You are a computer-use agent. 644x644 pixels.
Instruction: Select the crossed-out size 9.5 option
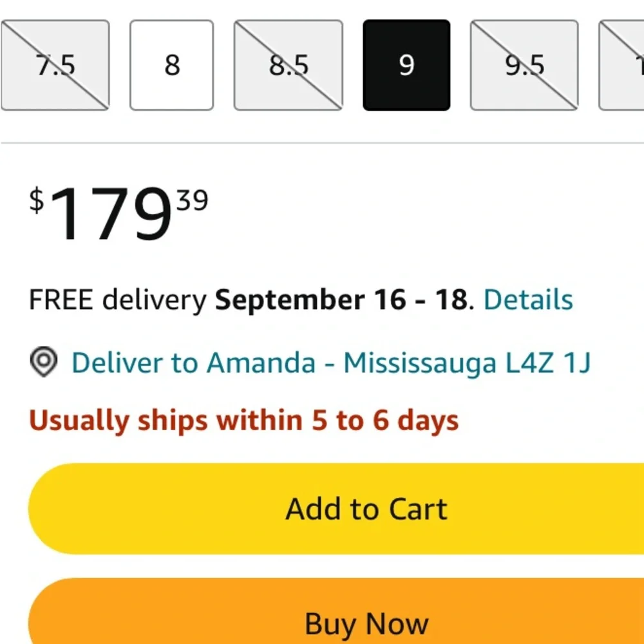[524, 65]
